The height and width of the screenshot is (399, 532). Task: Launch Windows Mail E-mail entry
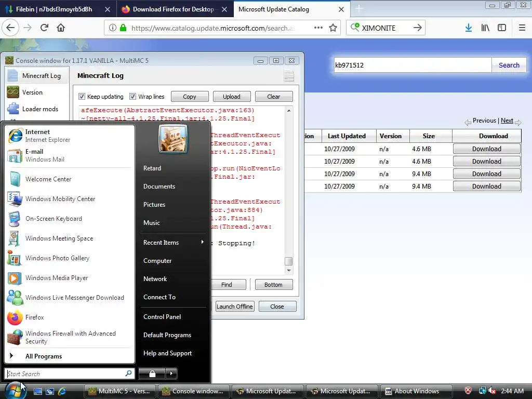pos(70,155)
